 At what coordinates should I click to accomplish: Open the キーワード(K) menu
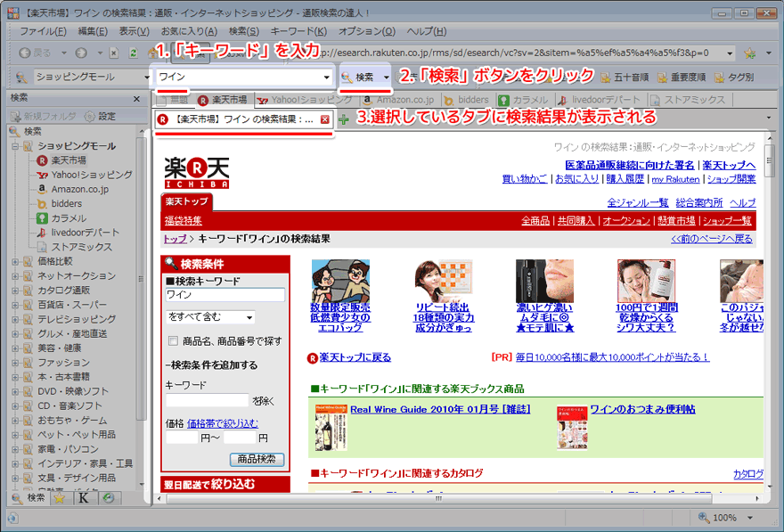(x=298, y=31)
